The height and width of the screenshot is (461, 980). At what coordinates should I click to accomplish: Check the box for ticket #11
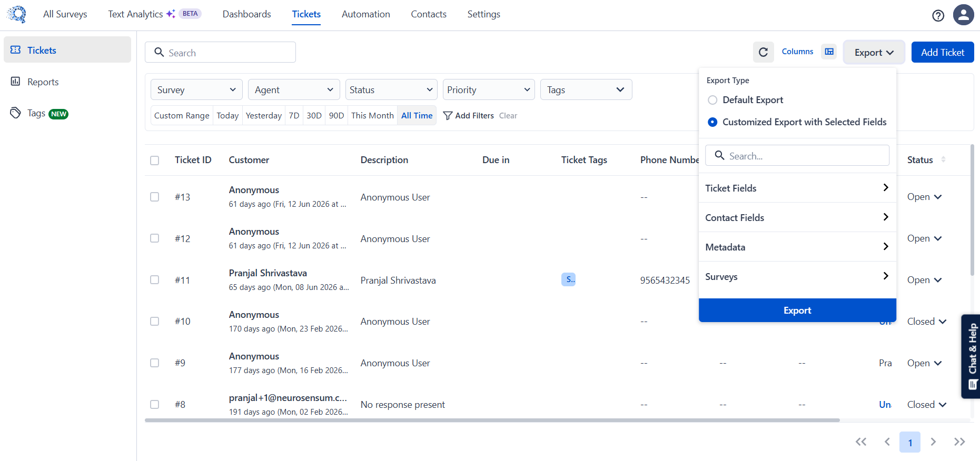click(x=154, y=280)
